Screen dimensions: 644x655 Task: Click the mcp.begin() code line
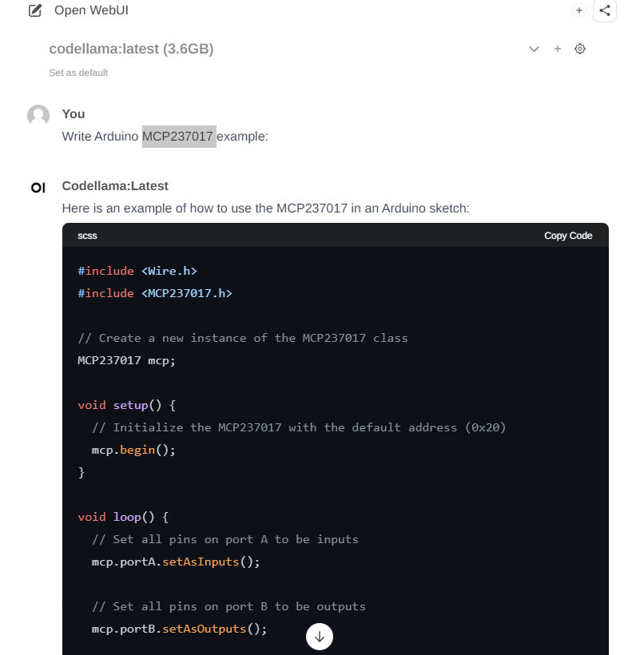click(133, 450)
